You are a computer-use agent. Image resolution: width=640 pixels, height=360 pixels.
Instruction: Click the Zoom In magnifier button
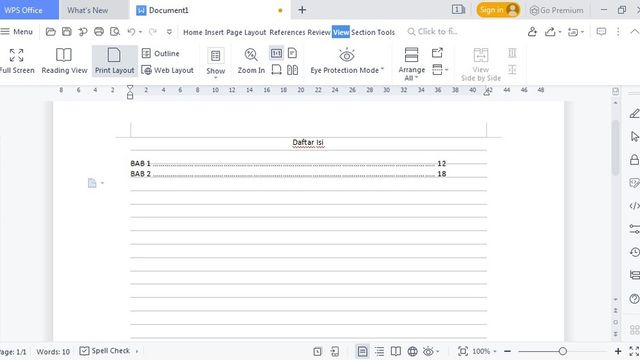[251, 61]
